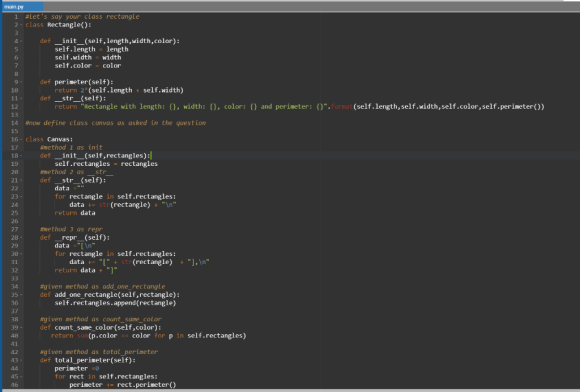Place cursor on 'class Rectangle():' line
This screenshot has width=580, height=392.
point(58,25)
